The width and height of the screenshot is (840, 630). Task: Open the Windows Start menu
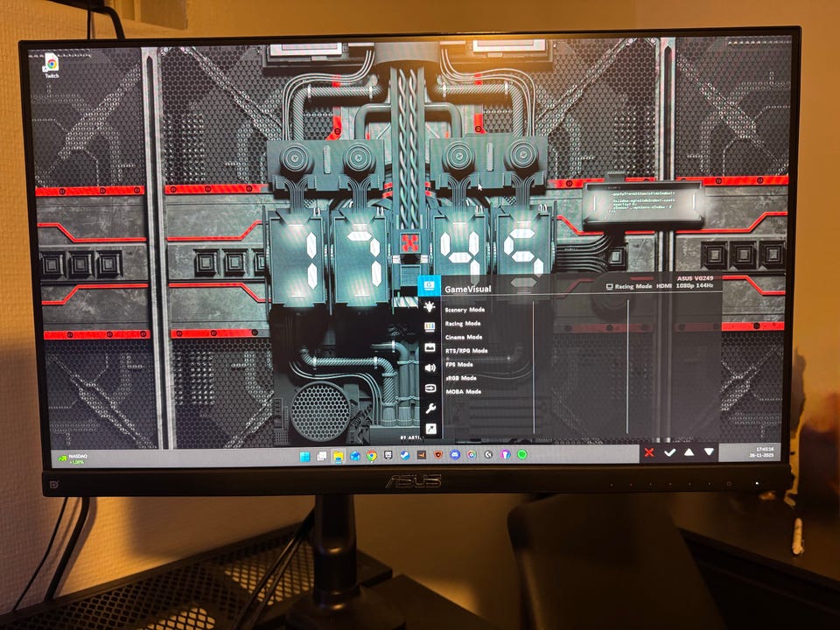coord(304,457)
